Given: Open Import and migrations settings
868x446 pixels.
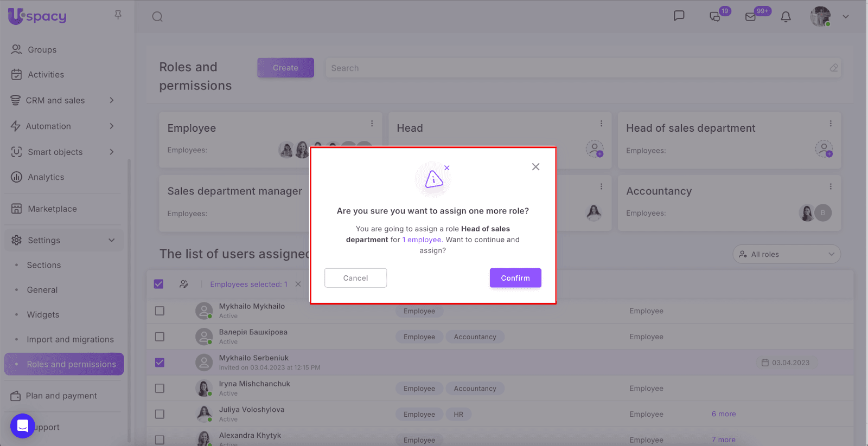Looking at the screenshot, I should 71,340.
